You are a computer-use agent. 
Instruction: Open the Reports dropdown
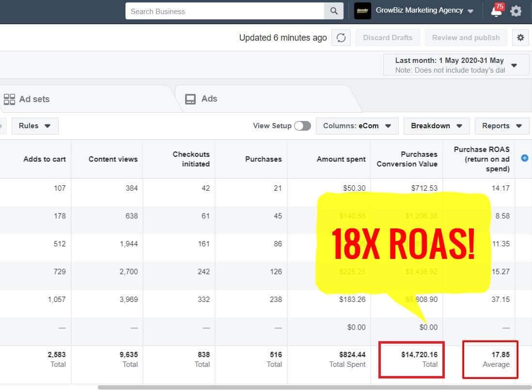pyautogui.click(x=501, y=126)
